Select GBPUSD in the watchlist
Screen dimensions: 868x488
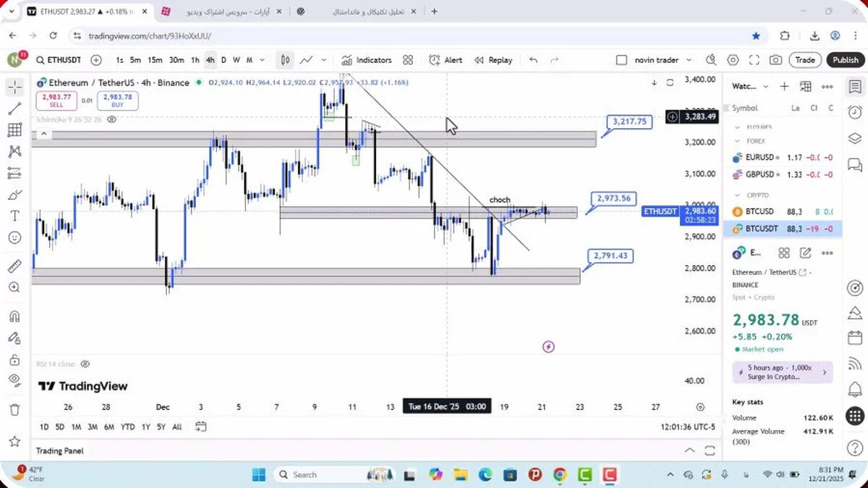782,174
